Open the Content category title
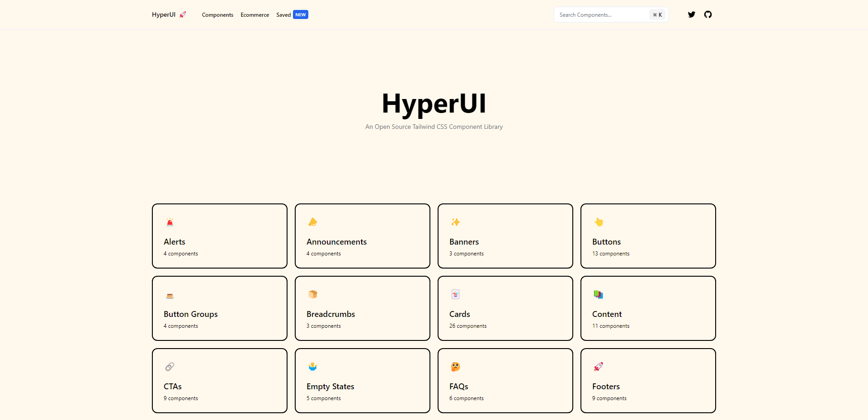868x420 pixels. point(607,314)
